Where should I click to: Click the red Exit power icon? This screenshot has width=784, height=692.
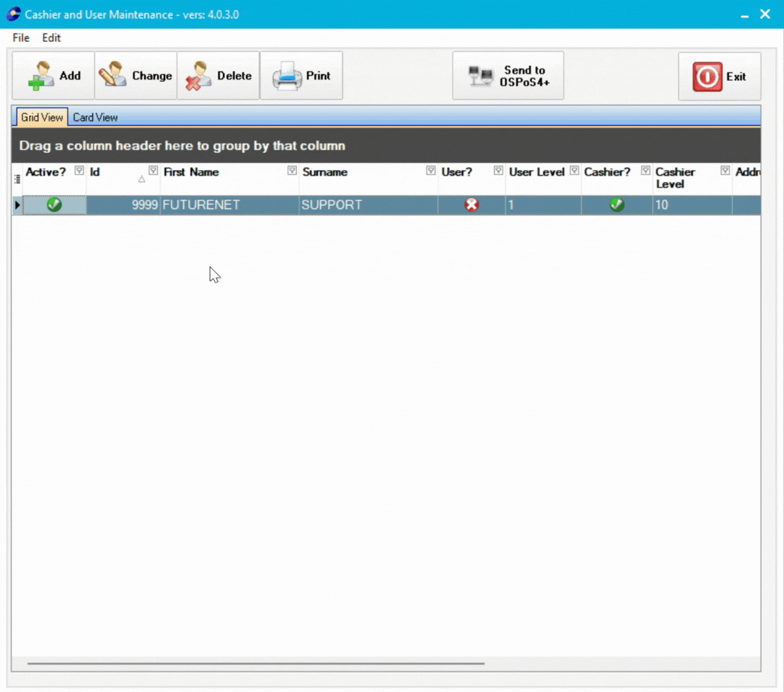[707, 76]
